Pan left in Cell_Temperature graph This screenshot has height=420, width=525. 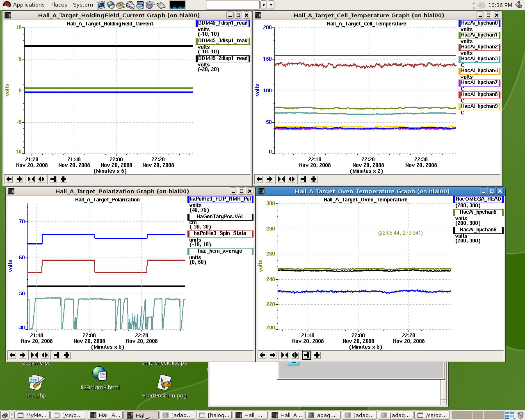259,179
